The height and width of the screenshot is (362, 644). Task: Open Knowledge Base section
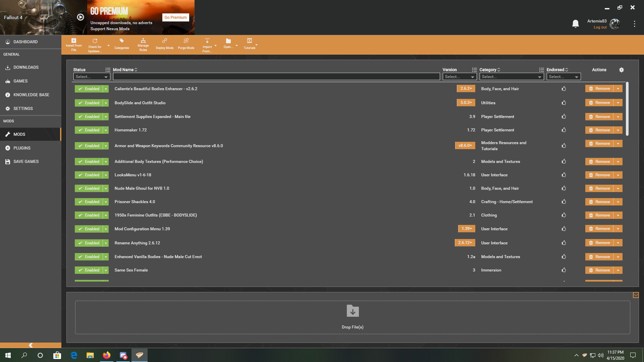click(31, 95)
